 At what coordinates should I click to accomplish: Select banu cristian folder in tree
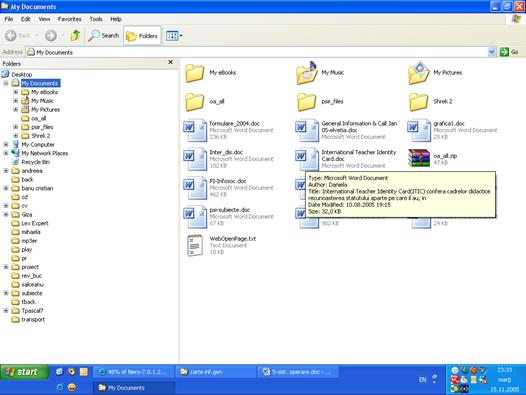click(x=37, y=188)
